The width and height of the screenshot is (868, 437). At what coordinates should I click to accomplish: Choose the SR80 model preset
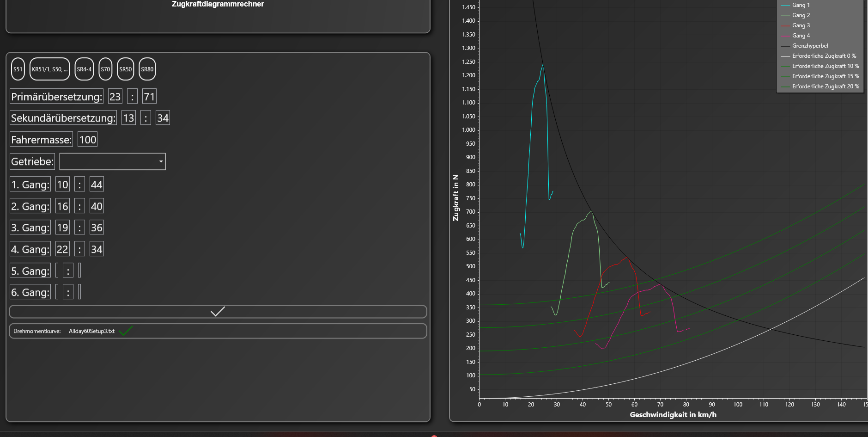[x=147, y=69]
